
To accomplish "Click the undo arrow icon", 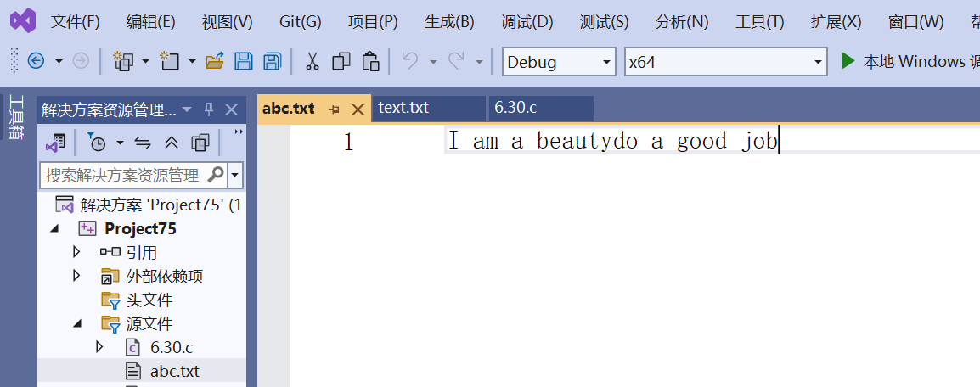I will 410,60.
